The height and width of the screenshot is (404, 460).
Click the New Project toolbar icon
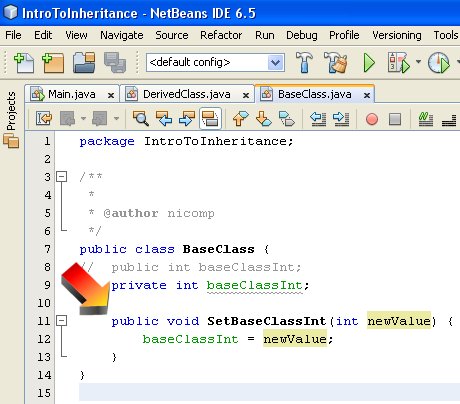(53, 62)
